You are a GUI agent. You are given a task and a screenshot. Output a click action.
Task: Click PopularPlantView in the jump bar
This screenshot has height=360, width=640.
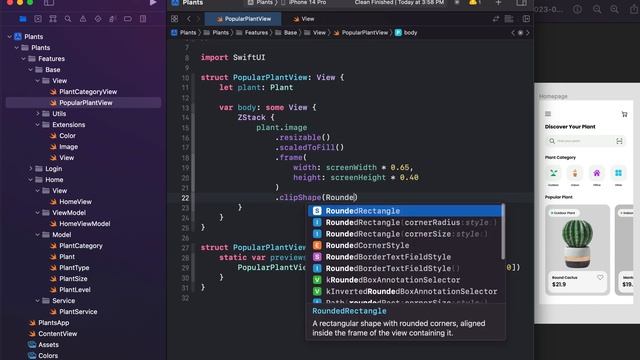(361, 33)
